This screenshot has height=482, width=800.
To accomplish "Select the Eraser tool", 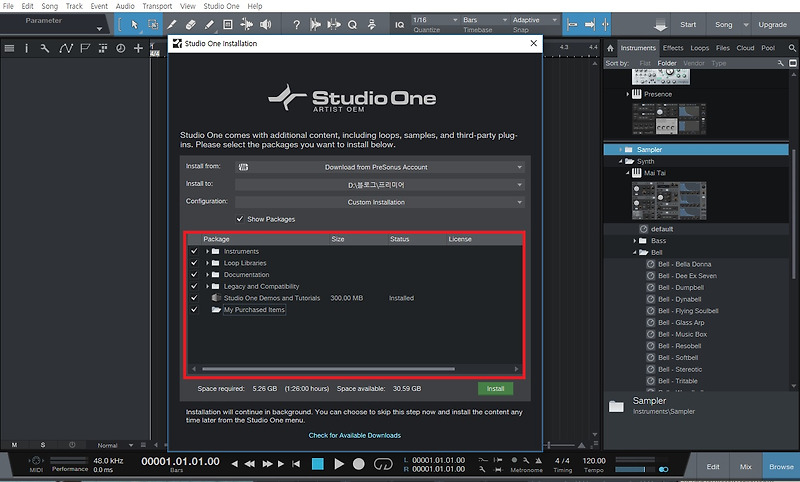I will 190,24.
